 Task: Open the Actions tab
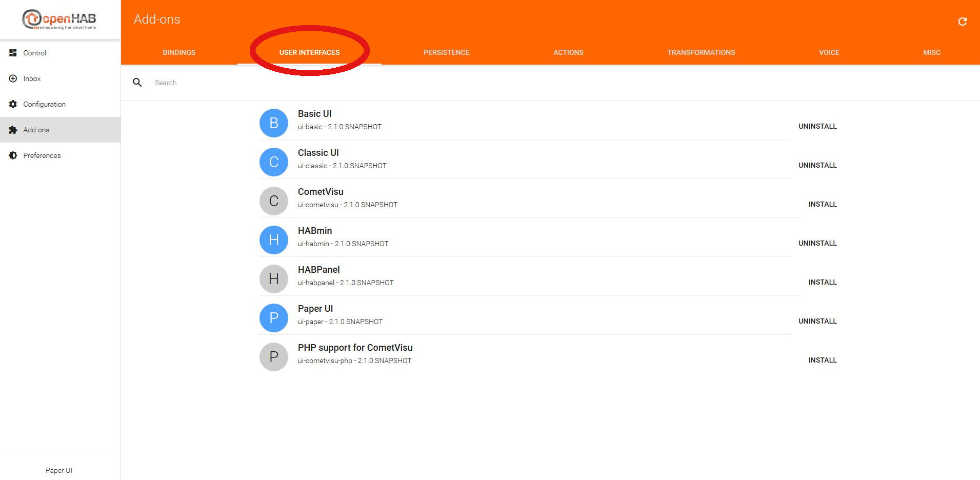pyautogui.click(x=568, y=52)
